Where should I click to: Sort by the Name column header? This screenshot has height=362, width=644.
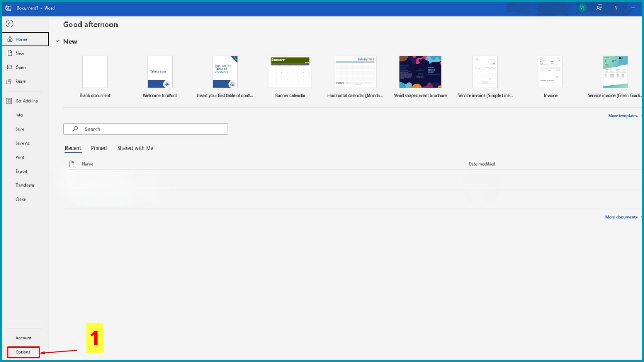coord(87,164)
